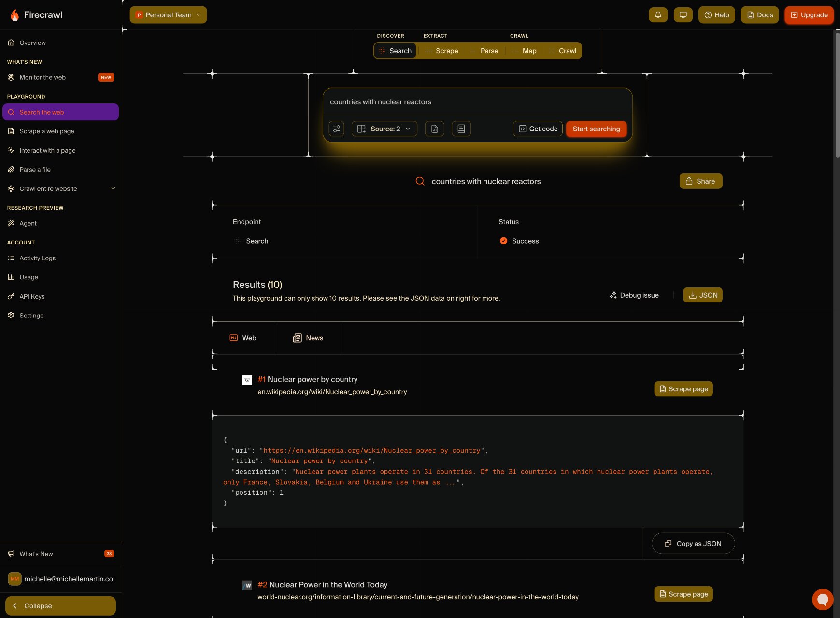Open the Docs button
840x618 pixels.
[760, 15]
